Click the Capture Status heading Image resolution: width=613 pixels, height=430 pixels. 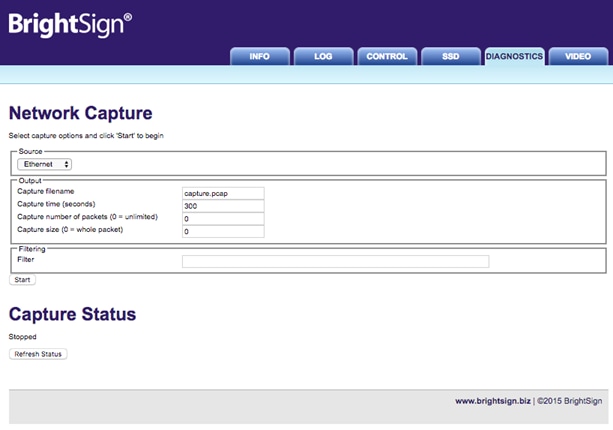(72, 314)
